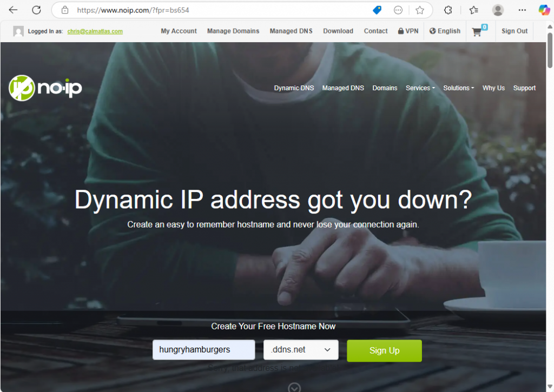Open the browser profile avatar
554x392 pixels.
tap(498, 10)
